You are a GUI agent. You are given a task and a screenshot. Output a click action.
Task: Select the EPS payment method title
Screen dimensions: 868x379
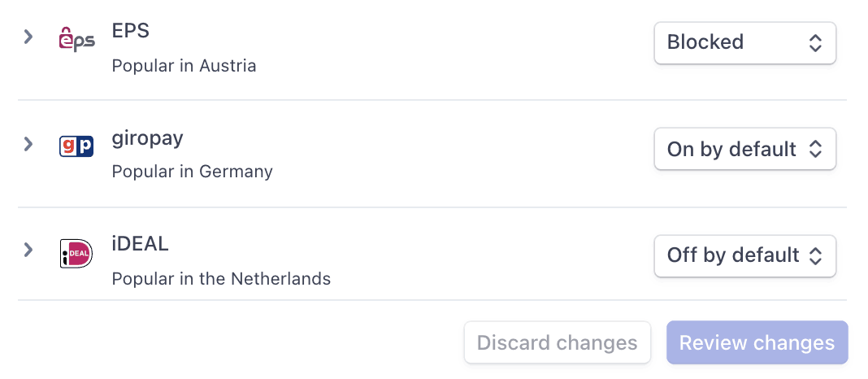click(131, 30)
